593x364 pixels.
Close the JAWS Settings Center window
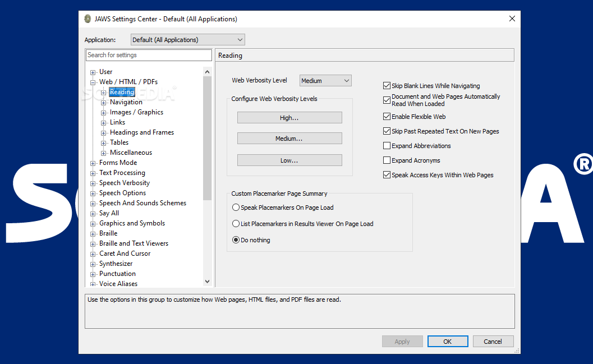click(512, 19)
